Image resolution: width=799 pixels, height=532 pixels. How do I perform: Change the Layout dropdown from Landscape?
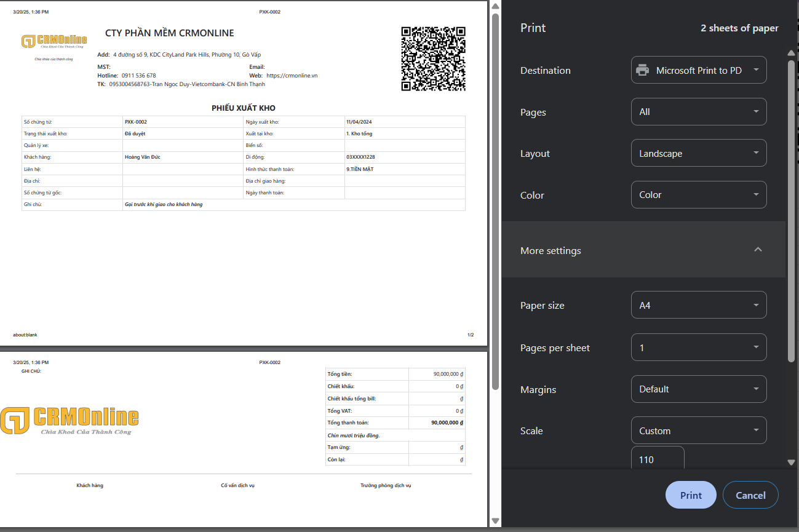(x=699, y=153)
